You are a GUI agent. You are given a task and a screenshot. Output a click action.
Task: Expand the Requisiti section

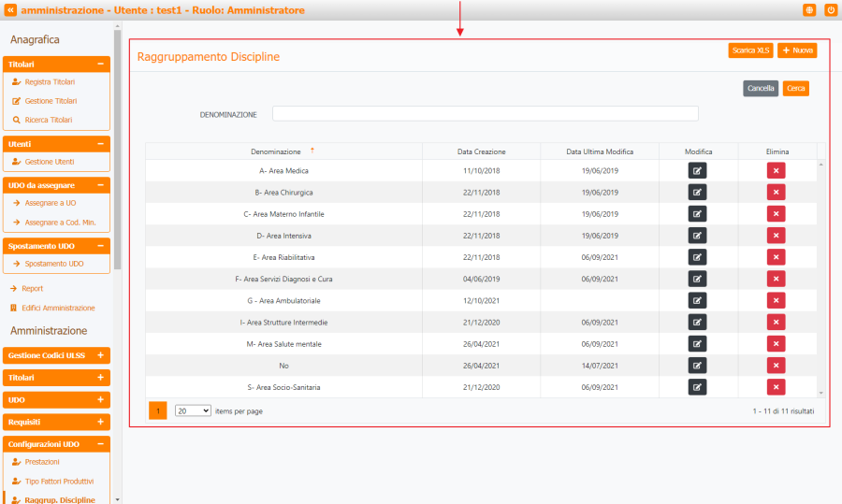pyautogui.click(x=100, y=423)
